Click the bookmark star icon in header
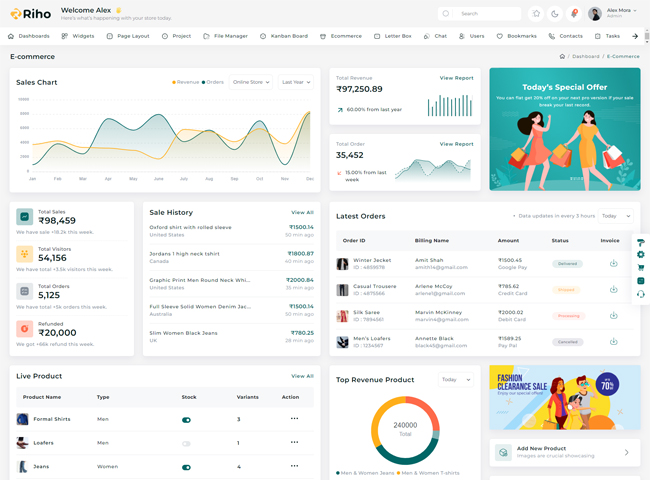Viewport: 650px width, 480px height. pyautogui.click(x=536, y=14)
